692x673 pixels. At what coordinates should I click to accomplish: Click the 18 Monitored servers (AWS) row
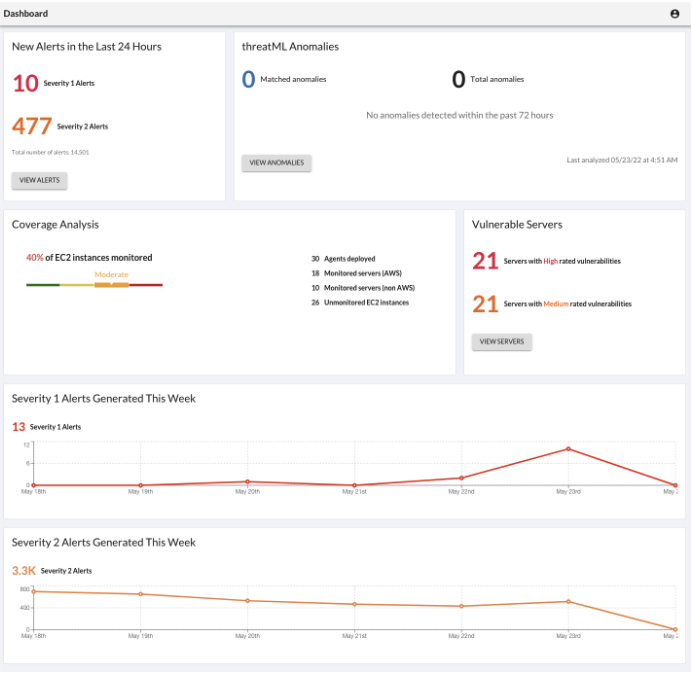[357, 273]
